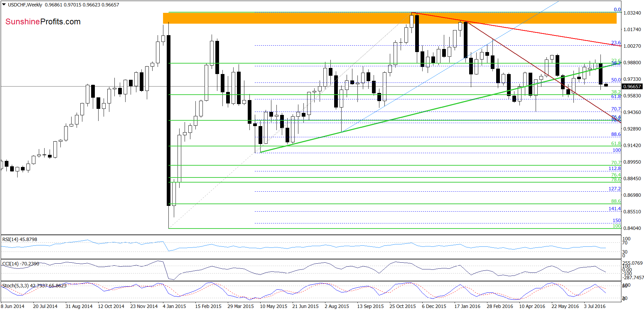The image size is (644, 311).
Task: Click the 23 Nov 2014 date label
Action: (x=144, y=306)
